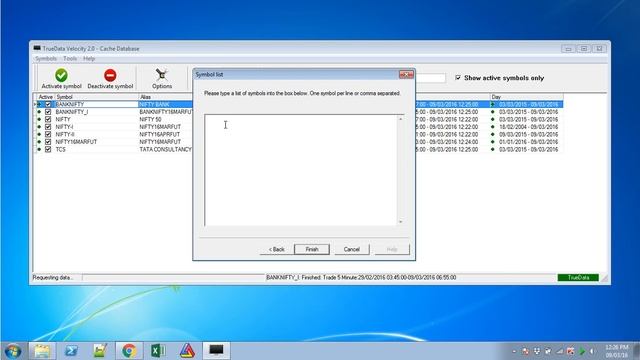Click the Symbol column header
The width and height of the screenshot is (640, 360).
96,97
